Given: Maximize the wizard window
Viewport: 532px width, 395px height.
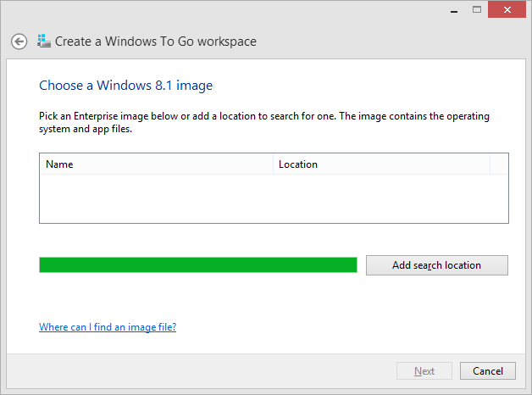Looking at the screenshot, I should (x=477, y=8).
